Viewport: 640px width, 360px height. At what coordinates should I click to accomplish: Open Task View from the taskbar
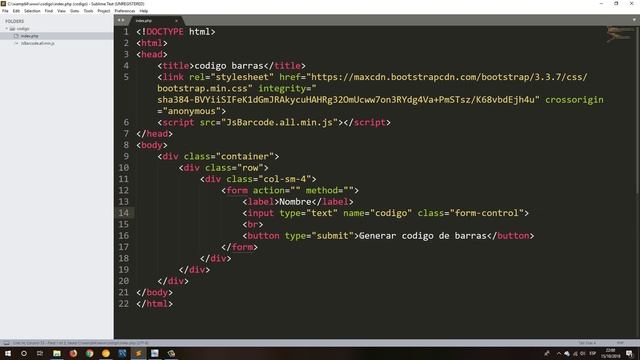(x=40, y=353)
